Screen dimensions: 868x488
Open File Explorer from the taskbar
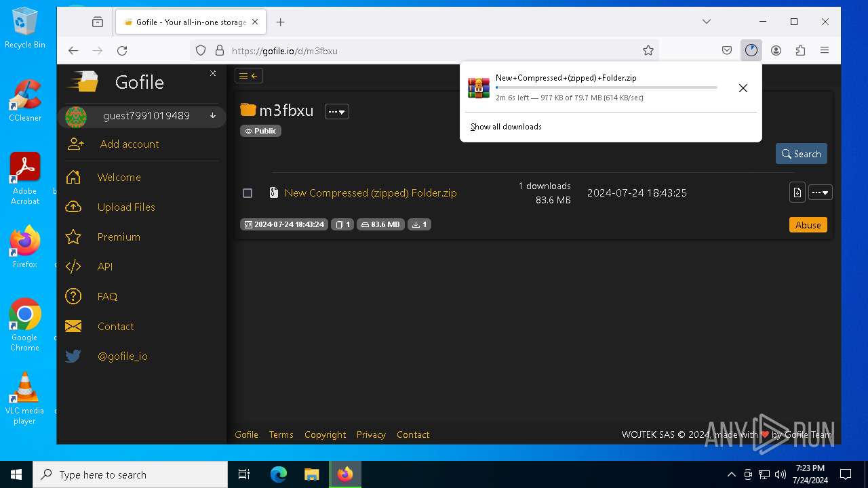tap(311, 474)
